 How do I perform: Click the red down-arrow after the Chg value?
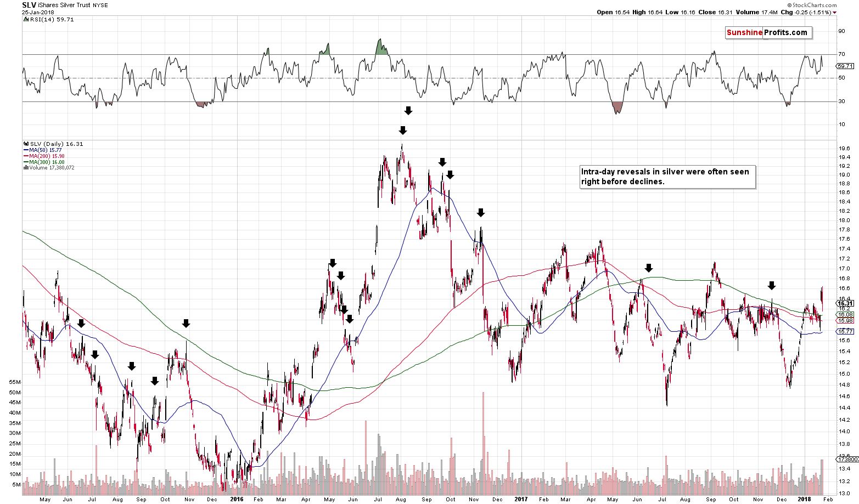tap(834, 13)
